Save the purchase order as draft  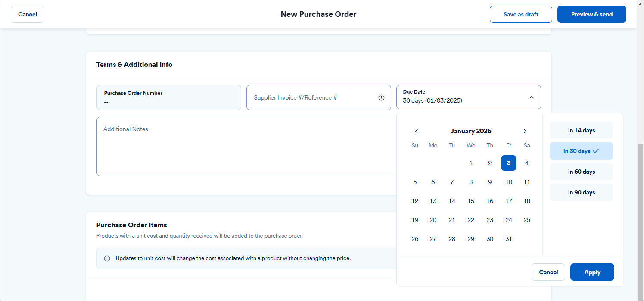click(x=521, y=14)
